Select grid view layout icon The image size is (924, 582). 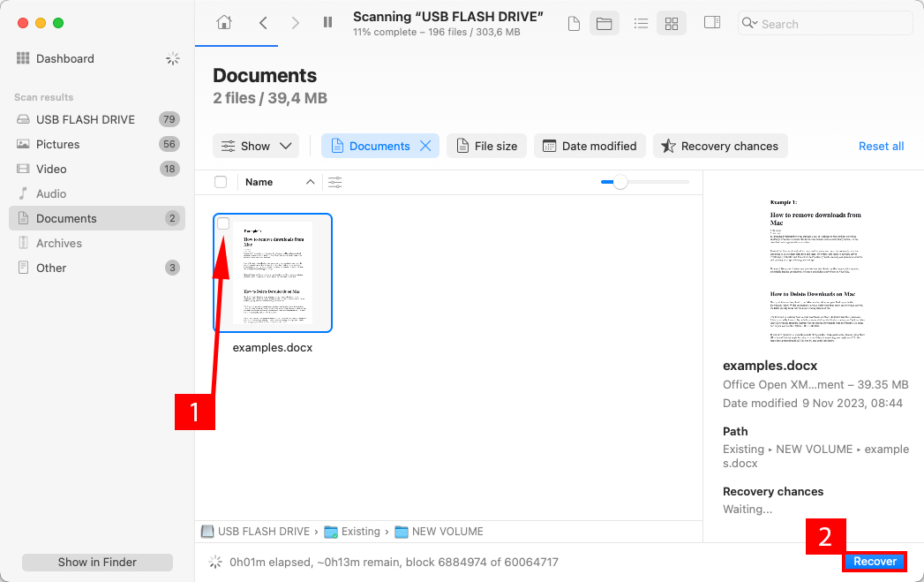672,24
